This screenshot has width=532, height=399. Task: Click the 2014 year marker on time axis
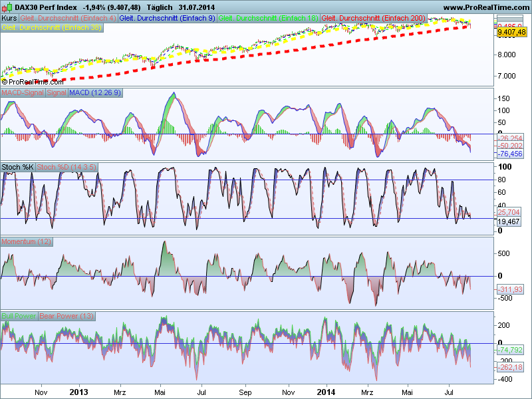(326, 392)
